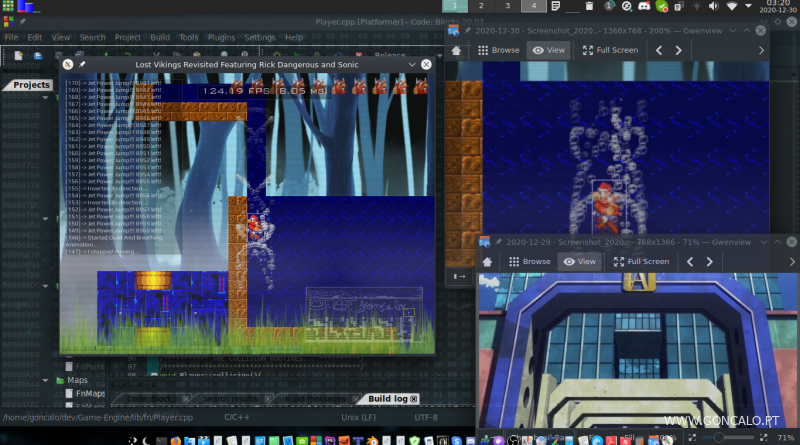Click Browse in upper Gwenview window
Screen dimensions: 800x445
click(498, 50)
